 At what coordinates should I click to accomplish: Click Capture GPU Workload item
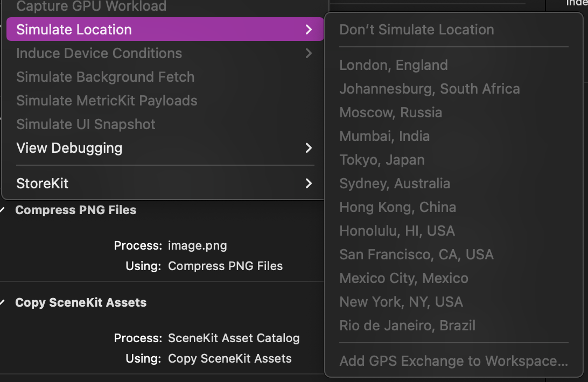coord(165,6)
